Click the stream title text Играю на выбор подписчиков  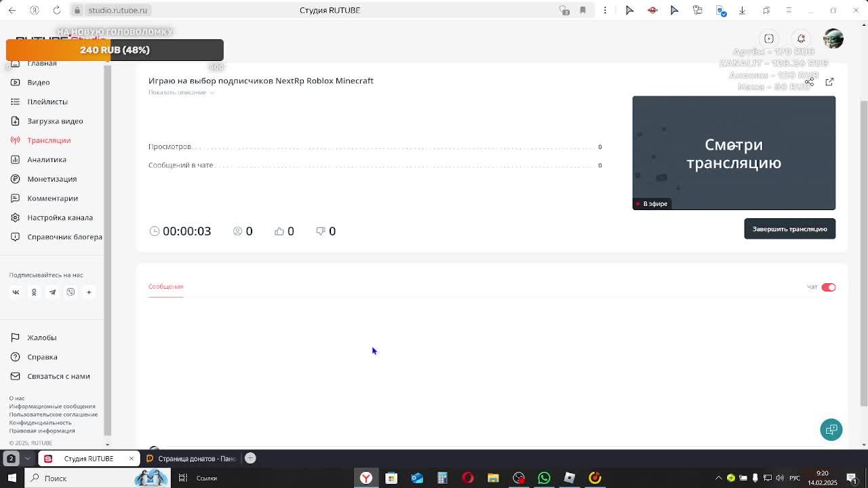pos(261,81)
